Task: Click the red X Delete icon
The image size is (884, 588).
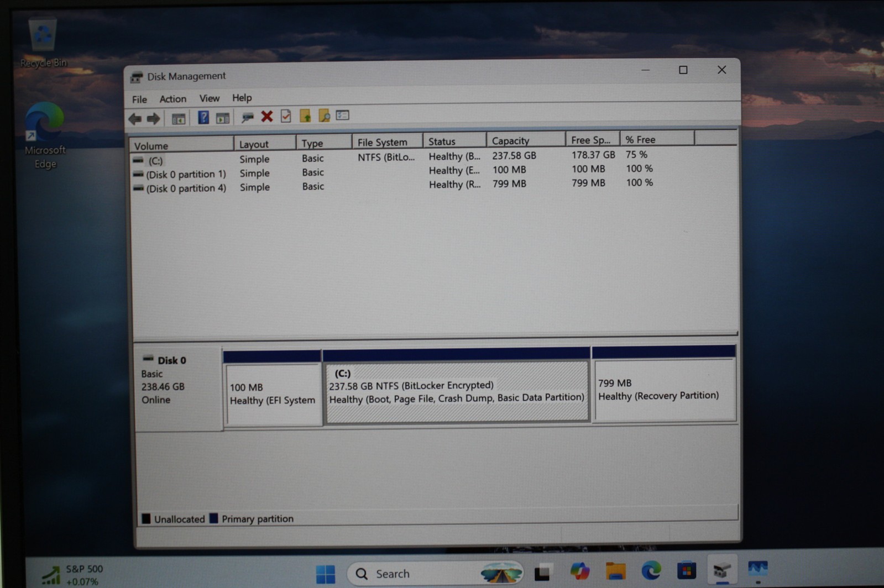Action: pyautogui.click(x=267, y=116)
